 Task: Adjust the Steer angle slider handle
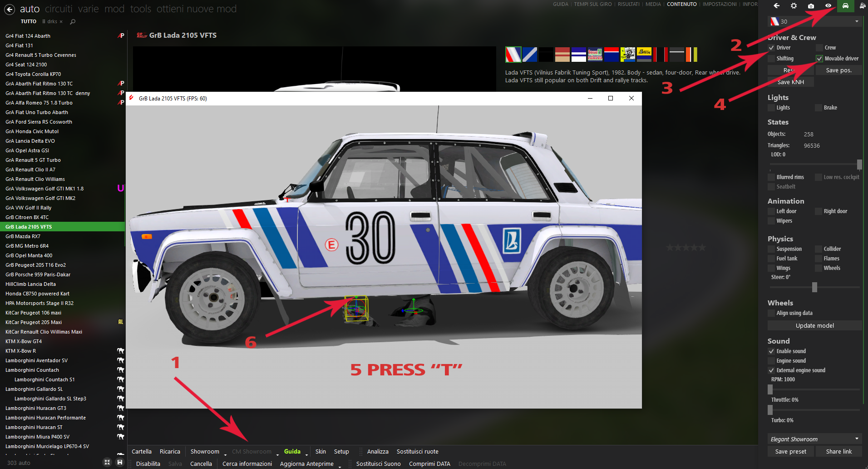pos(814,287)
